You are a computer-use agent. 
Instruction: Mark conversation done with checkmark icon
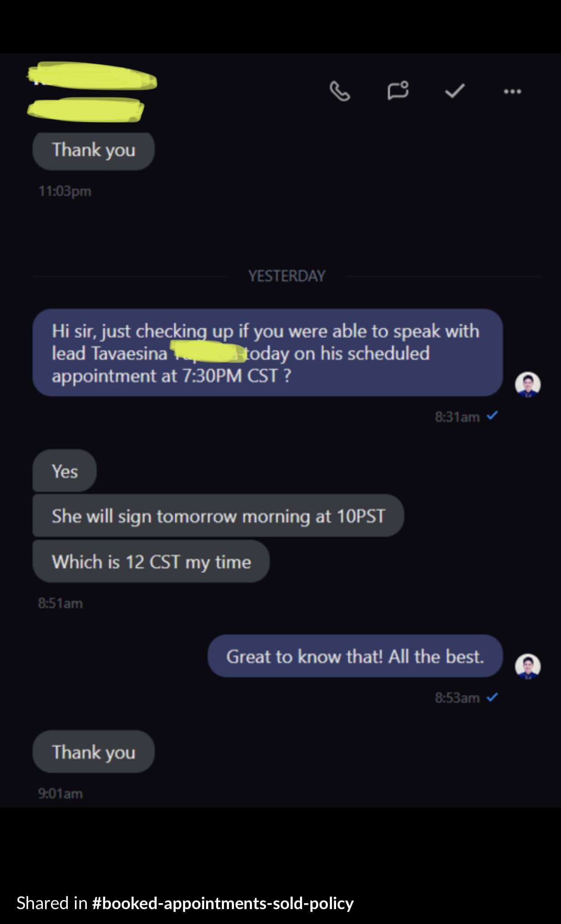coord(455,91)
